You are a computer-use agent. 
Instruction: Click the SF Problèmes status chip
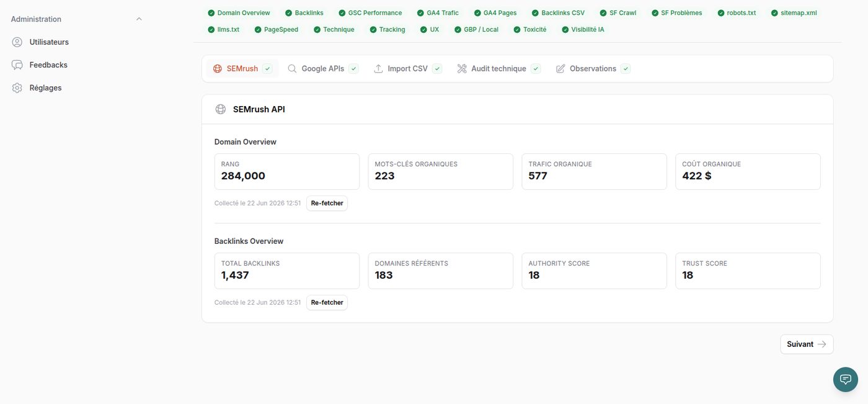click(x=677, y=13)
